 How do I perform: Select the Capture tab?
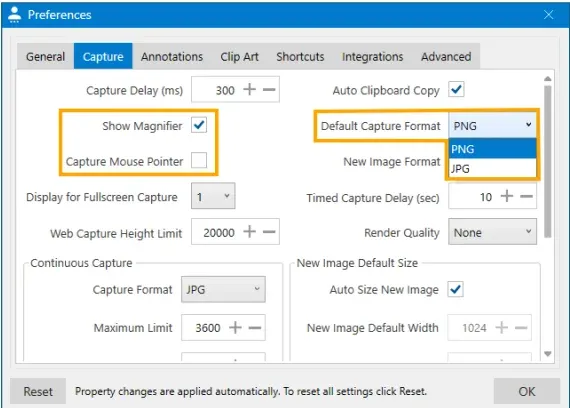[103, 56]
